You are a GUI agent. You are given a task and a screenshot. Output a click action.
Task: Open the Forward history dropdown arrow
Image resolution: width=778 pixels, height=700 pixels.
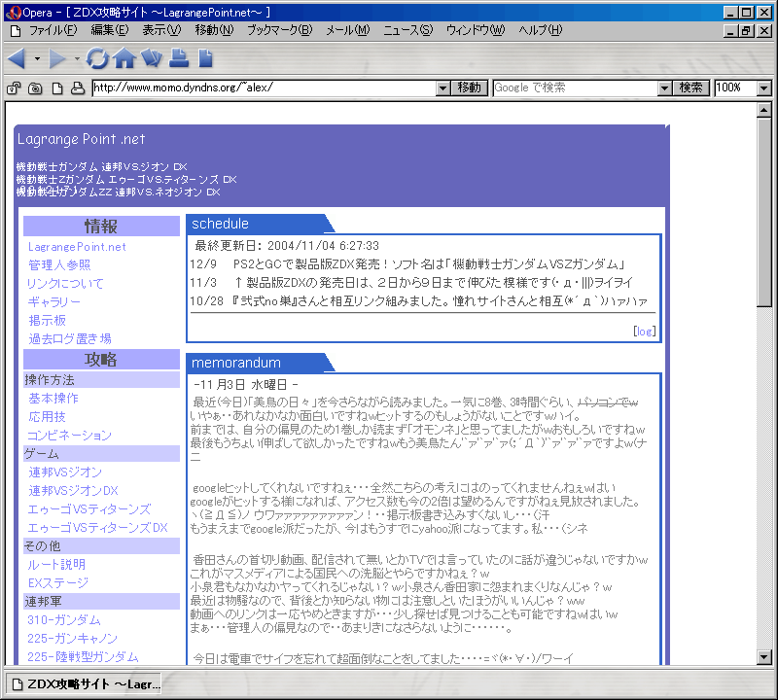click(77, 58)
